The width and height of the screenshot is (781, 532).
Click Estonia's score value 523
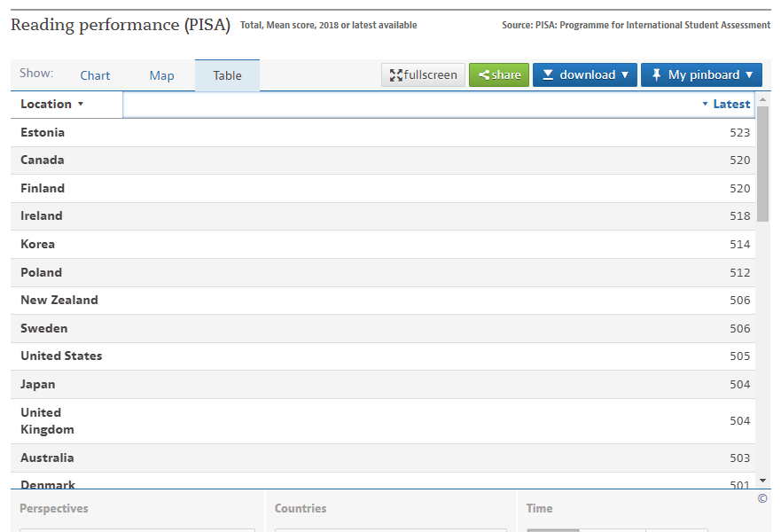point(739,132)
